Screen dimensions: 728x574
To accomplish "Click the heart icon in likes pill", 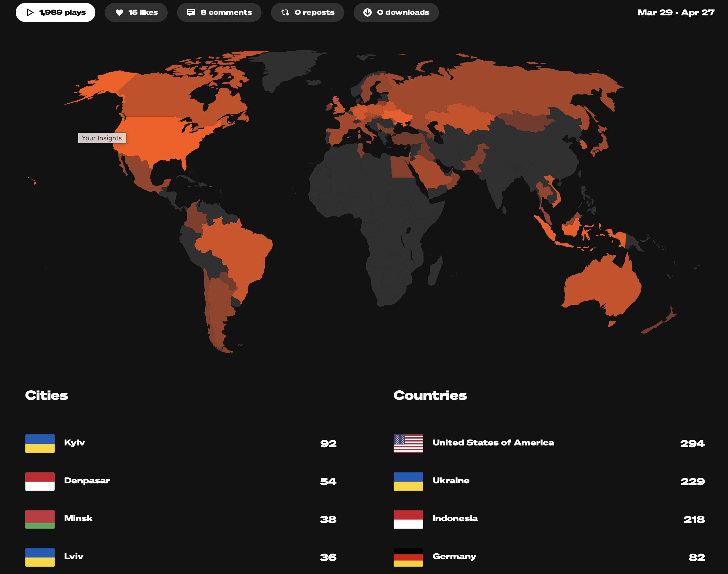I will pyautogui.click(x=119, y=12).
